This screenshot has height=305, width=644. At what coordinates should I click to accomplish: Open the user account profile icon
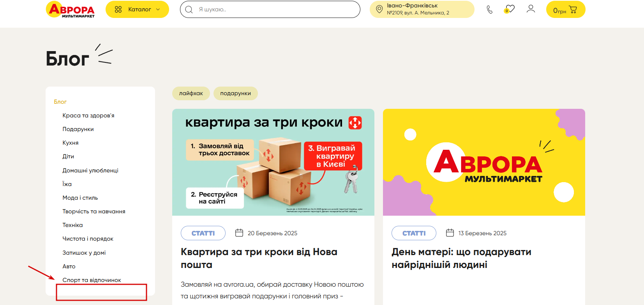[x=531, y=9]
